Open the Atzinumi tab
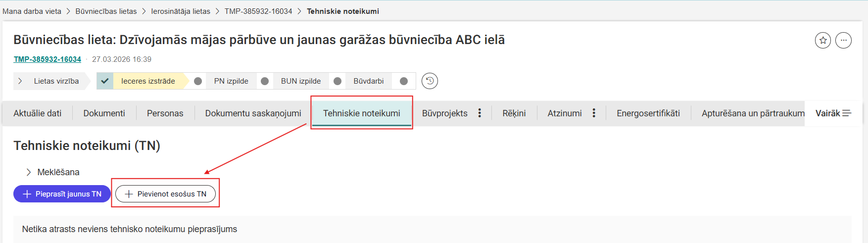Image resolution: width=868 pixels, height=243 pixels. click(x=565, y=113)
